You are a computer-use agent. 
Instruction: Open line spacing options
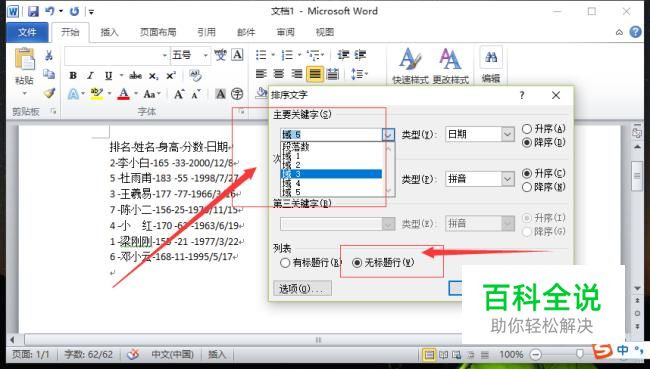point(359,74)
